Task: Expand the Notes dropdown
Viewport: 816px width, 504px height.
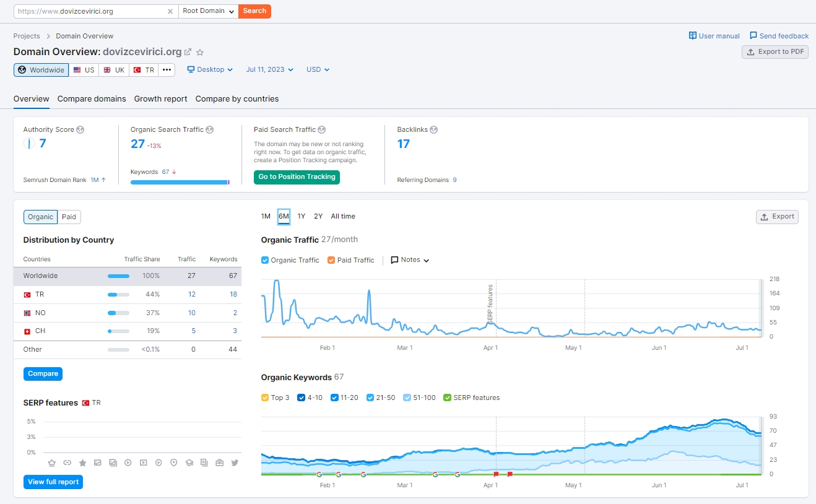Action: 410,260
